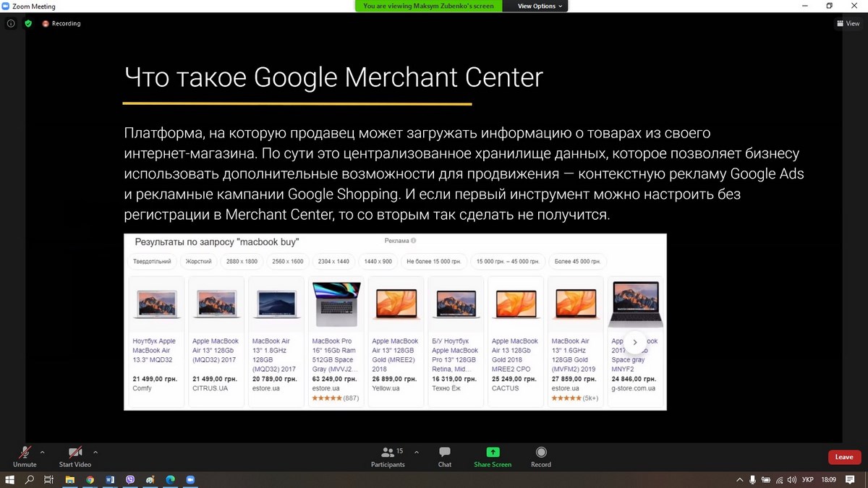Expand audio options arrow beside Unmute
868x488 pixels.
pos(42,453)
